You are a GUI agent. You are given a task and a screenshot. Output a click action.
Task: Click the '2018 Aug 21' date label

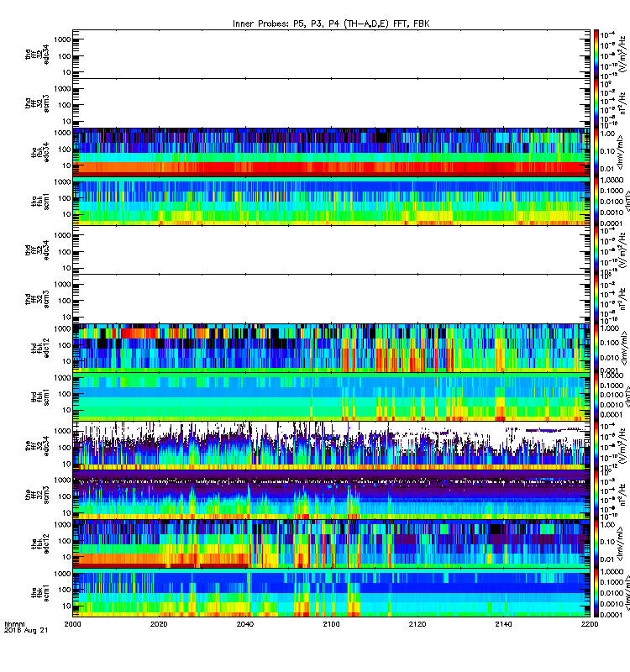(x=26, y=630)
